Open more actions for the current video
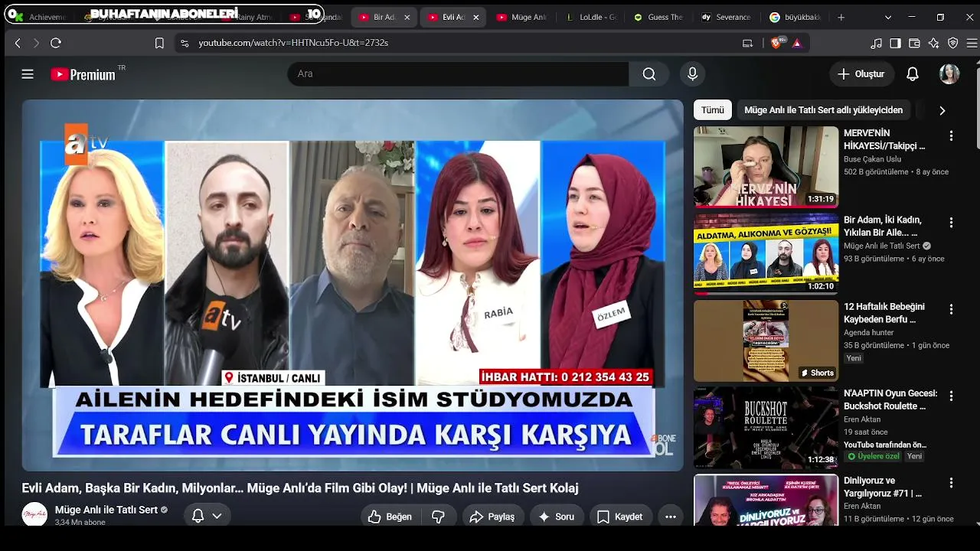This screenshot has width=980, height=551. click(x=671, y=517)
